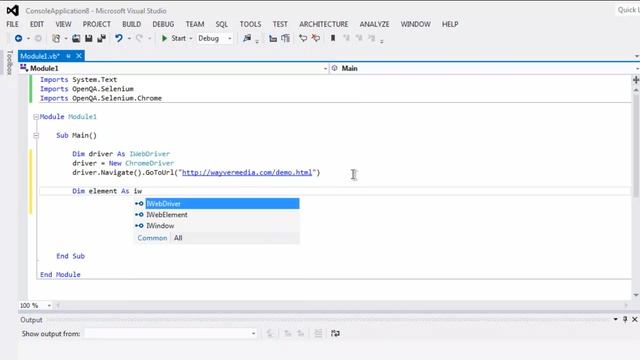This screenshot has width=640, height=360.
Task: Collapse the Module Module1 code region
Action: coord(36,117)
